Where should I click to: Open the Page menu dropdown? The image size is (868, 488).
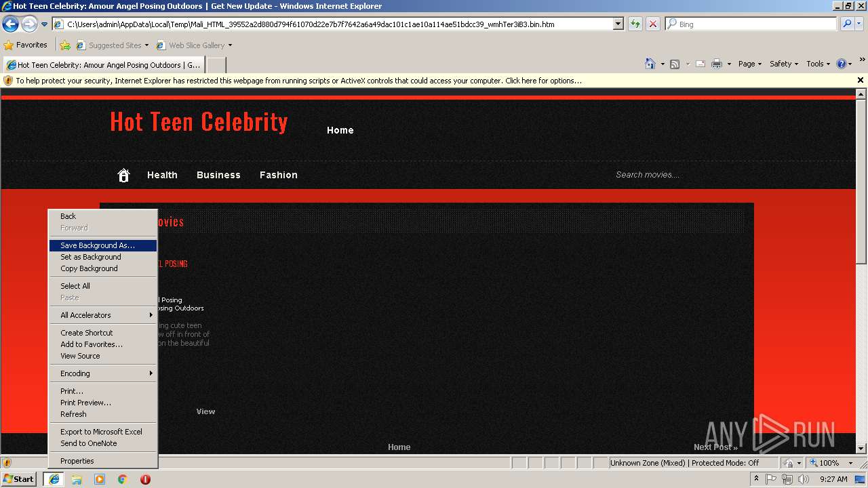point(750,64)
